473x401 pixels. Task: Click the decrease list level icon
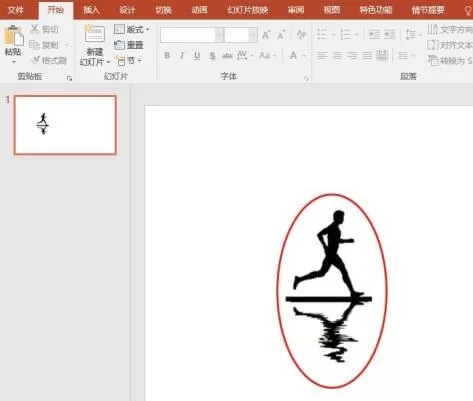click(x=374, y=34)
